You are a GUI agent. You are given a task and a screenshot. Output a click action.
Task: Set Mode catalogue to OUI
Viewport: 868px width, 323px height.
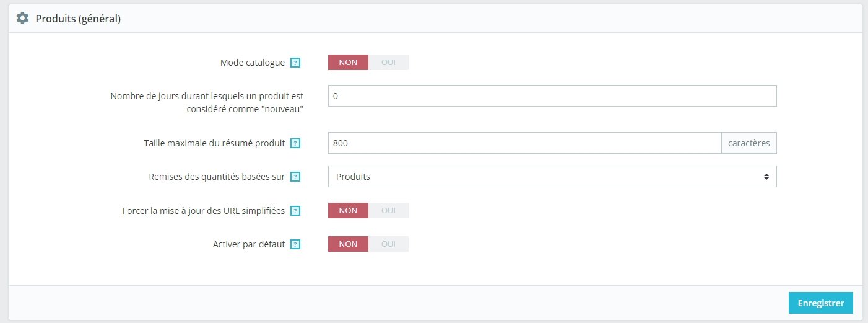(388, 63)
